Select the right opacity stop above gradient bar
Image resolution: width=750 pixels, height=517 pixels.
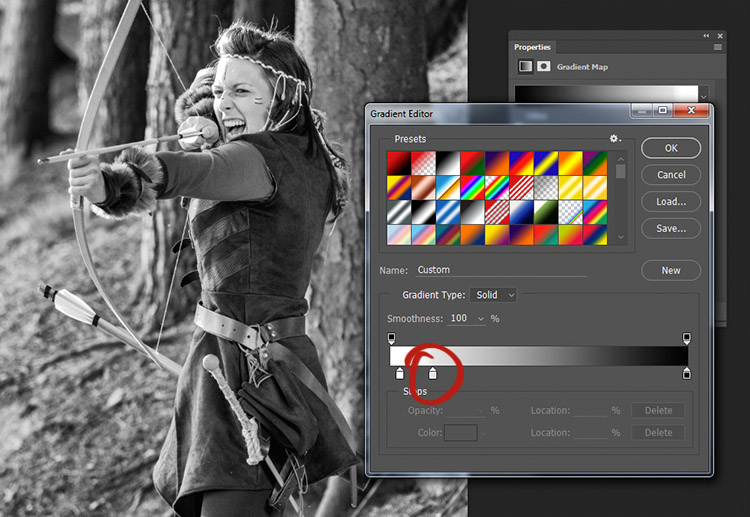(687, 338)
